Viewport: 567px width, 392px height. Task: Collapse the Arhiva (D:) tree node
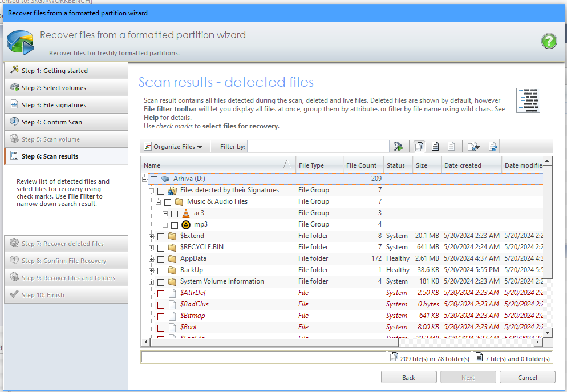[x=145, y=179]
